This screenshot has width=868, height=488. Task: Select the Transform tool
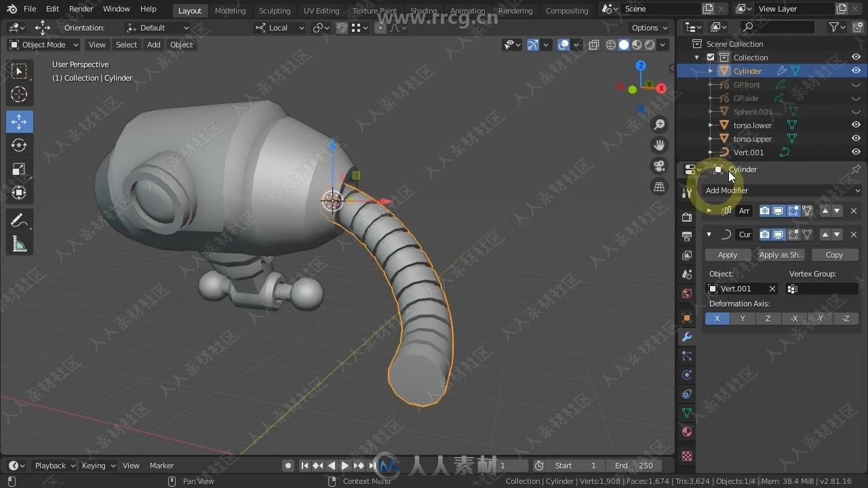20,193
